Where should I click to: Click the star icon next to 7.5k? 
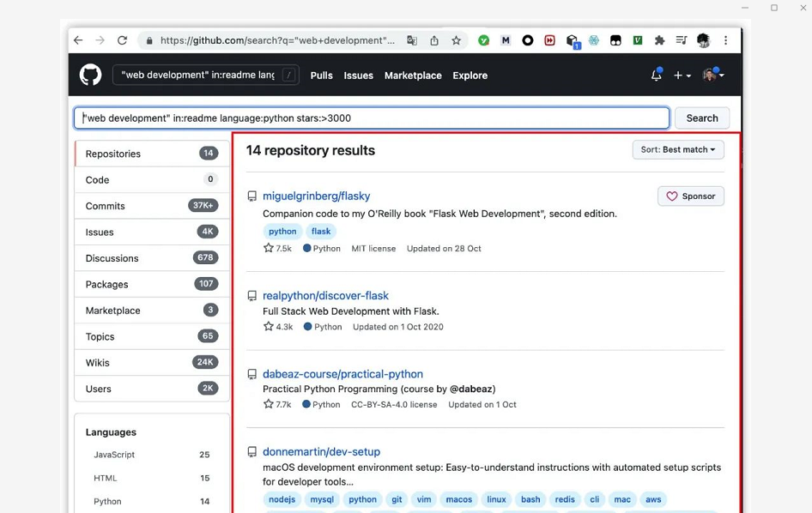click(269, 248)
